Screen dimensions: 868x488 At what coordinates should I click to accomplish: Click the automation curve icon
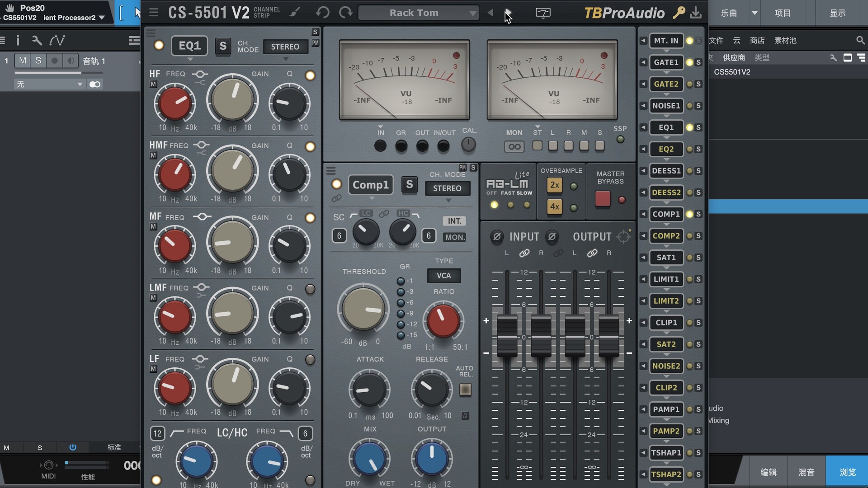(x=57, y=41)
